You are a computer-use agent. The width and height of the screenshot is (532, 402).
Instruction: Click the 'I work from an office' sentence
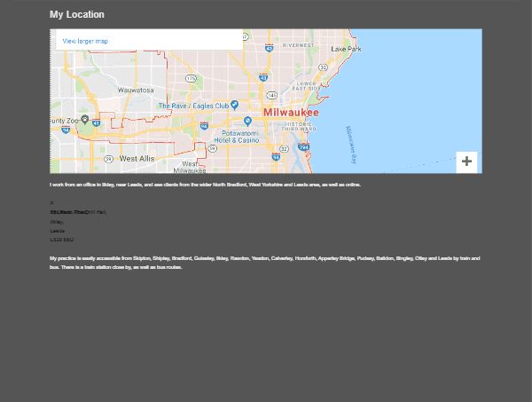coord(205,185)
